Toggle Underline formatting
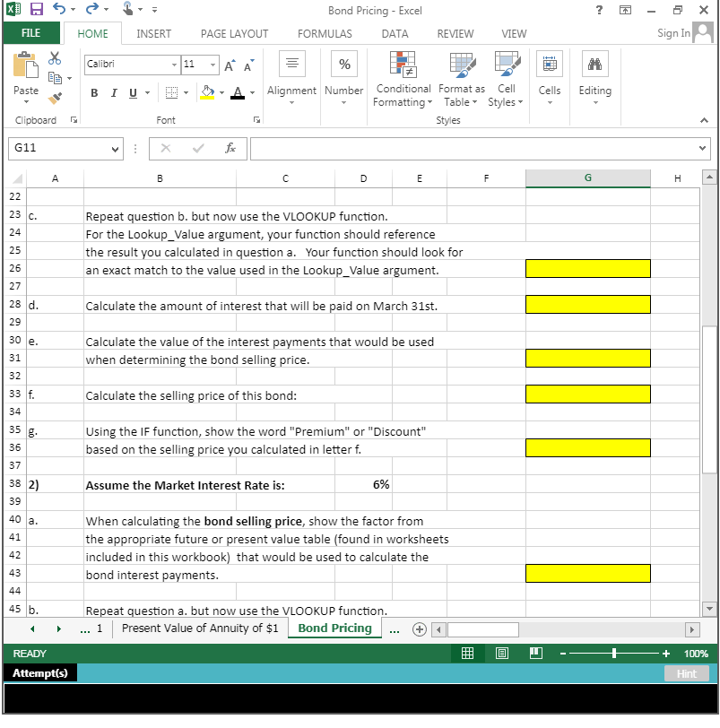The image size is (720, 728). pyautogui.click(x=133, y=93)
